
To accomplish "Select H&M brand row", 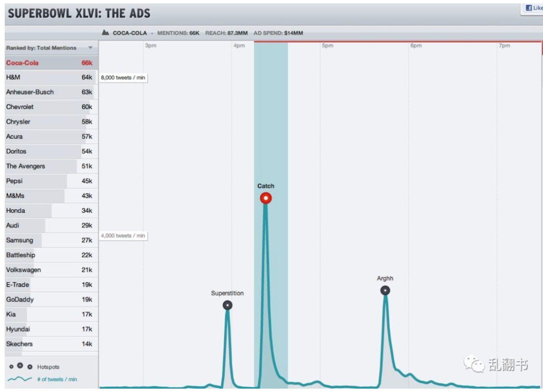I will 51,77.
